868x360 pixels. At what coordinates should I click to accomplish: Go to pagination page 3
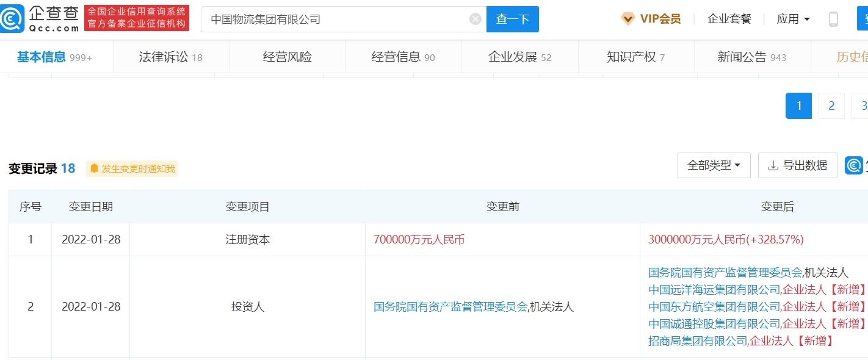click(860, 106)
